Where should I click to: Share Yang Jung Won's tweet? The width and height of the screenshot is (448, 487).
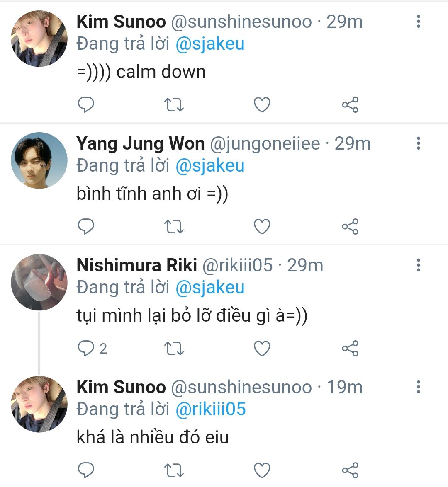[x=350, y=227]
